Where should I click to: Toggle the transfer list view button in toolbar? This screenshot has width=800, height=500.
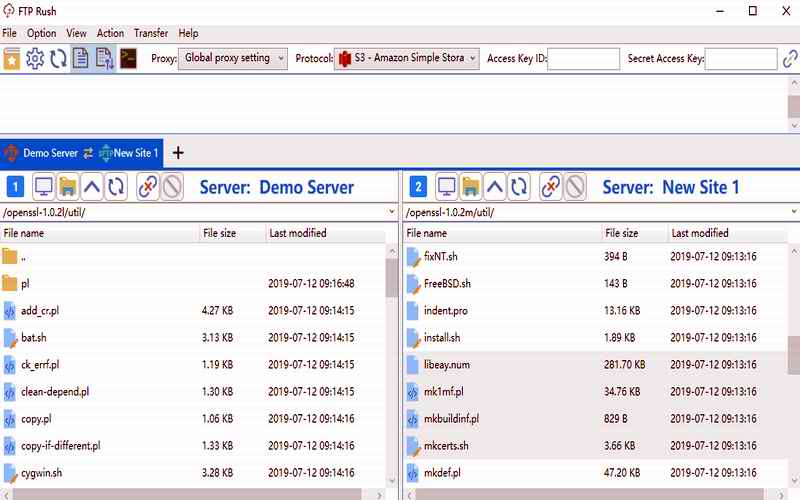tap(104, 59)
